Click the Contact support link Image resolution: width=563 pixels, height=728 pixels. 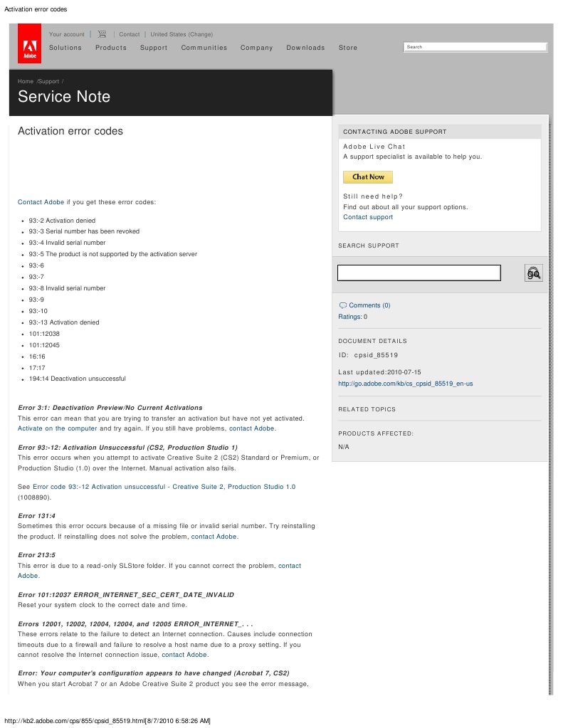tap(368, 217)
